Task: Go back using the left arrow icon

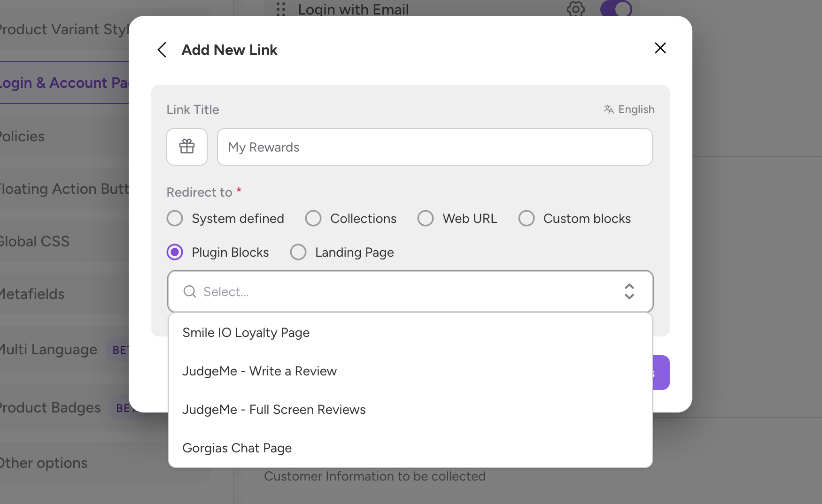Action: tap(162, 50)
